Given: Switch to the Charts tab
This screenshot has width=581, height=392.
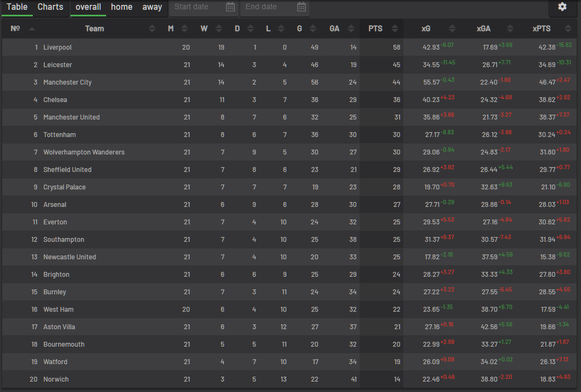Looking at the screenshot, I should coord(50,7).
